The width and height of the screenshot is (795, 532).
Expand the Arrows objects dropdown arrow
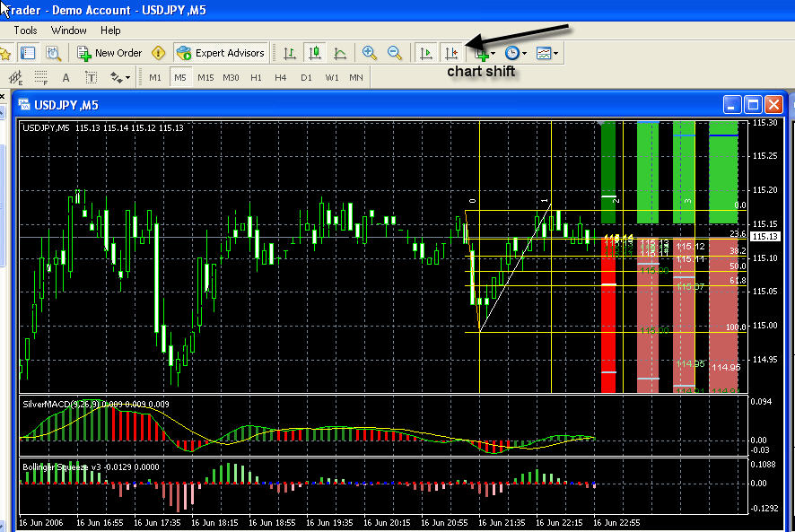[x=127, y=78]
